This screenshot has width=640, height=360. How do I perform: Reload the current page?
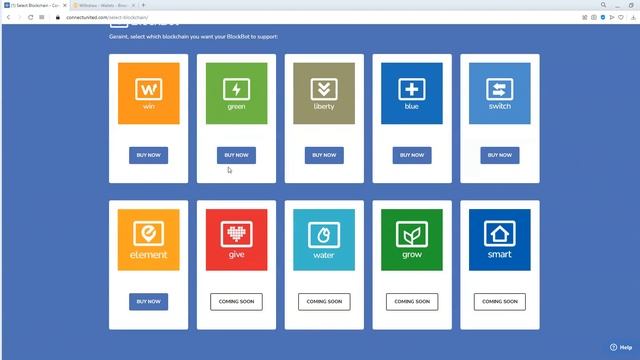[x=31, y=18]
